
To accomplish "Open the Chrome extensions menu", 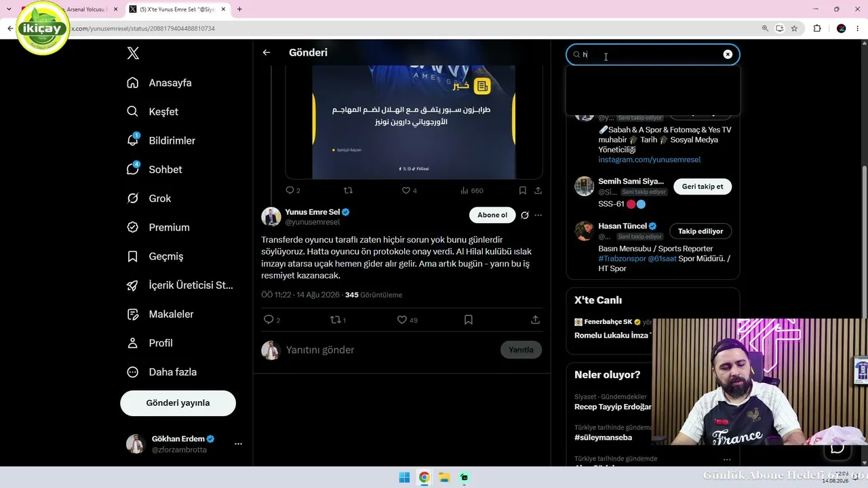I will (x=817, y=28).
